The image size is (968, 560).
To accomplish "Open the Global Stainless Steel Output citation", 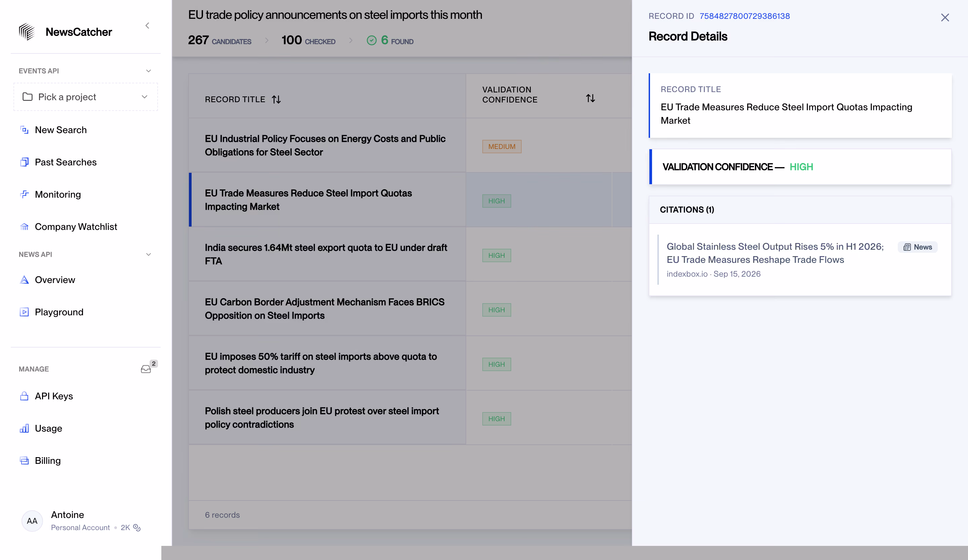I will pyautogui.click(x=775, y=253).
